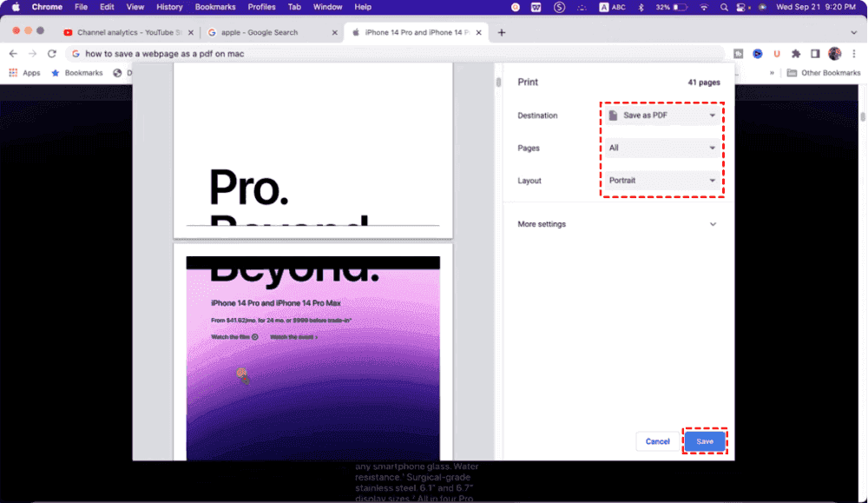The image size is (868, 503).
Task: Click the grey square extension icon in toolbar
Action: [x=739, y=54]
